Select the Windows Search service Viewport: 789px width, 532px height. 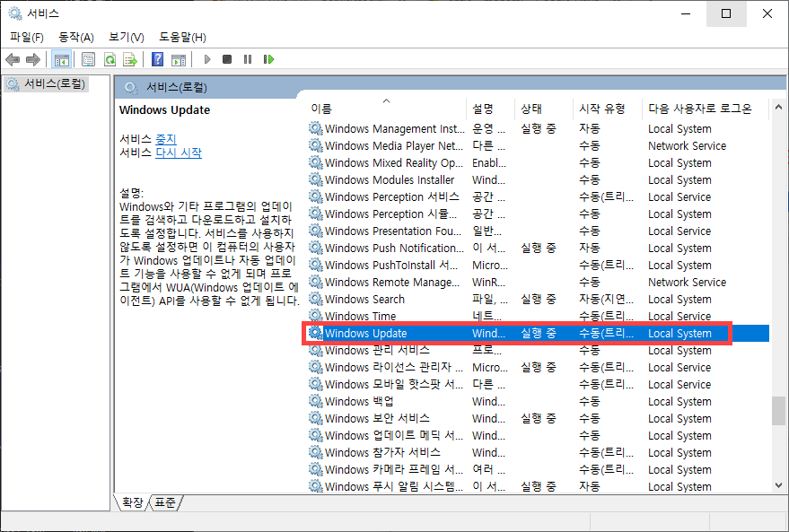point(538,300)
